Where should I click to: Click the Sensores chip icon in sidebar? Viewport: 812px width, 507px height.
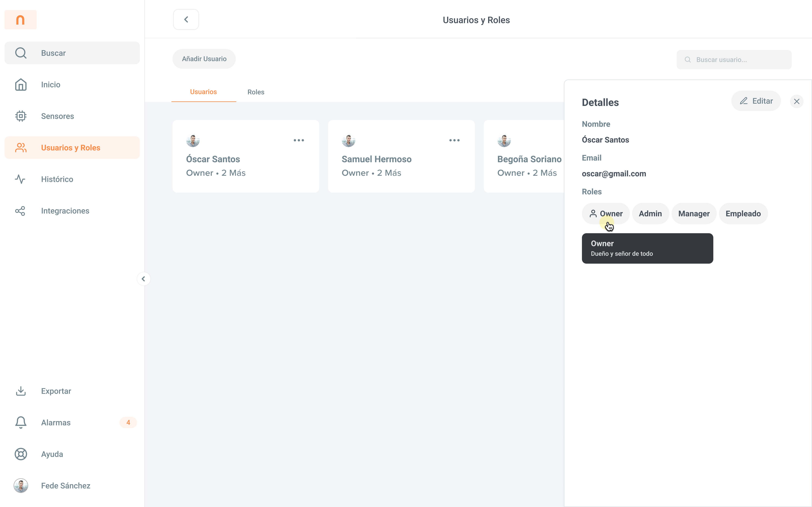click(x=20, y=116)
